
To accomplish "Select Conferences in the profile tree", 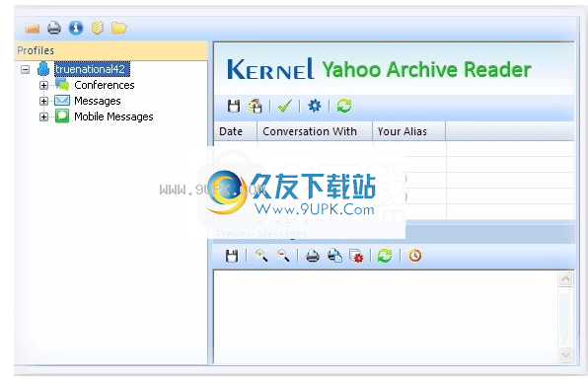I will pos(105,85).
